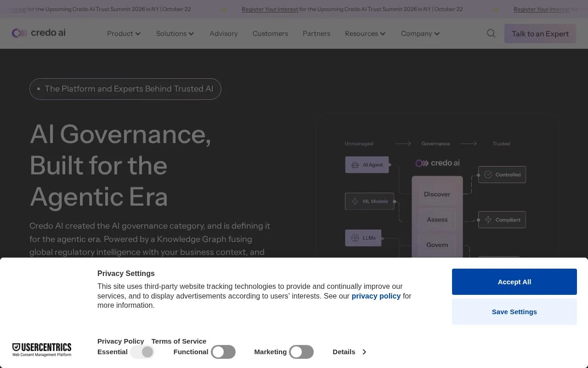Click the Privacy Settings heading
This screenshot has height=368, width=588.
(126, 273)
